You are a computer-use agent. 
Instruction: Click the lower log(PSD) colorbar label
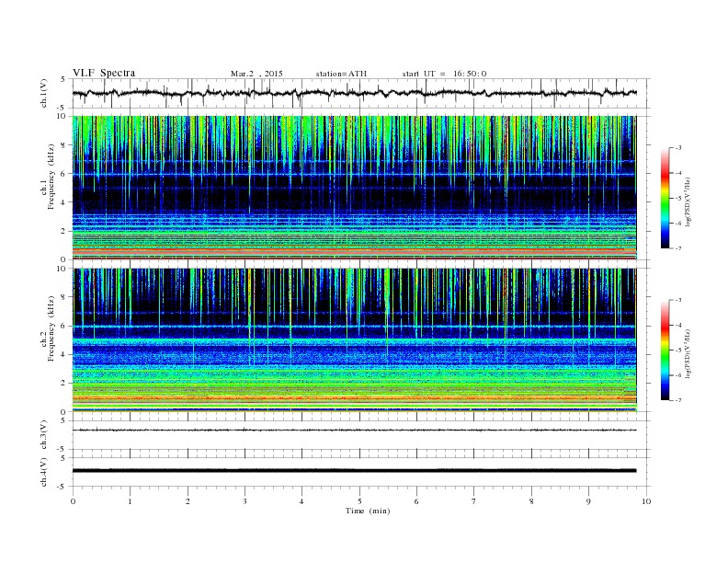688,354
